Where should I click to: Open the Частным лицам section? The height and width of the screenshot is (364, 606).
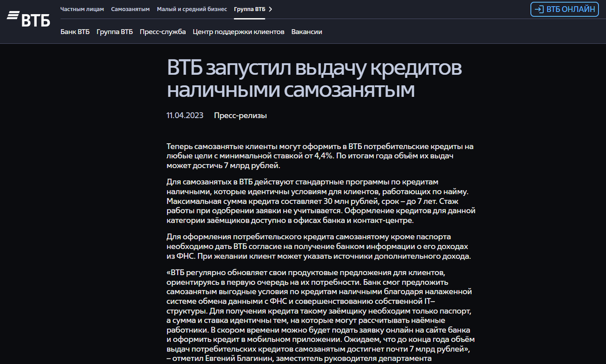[82, 9]
